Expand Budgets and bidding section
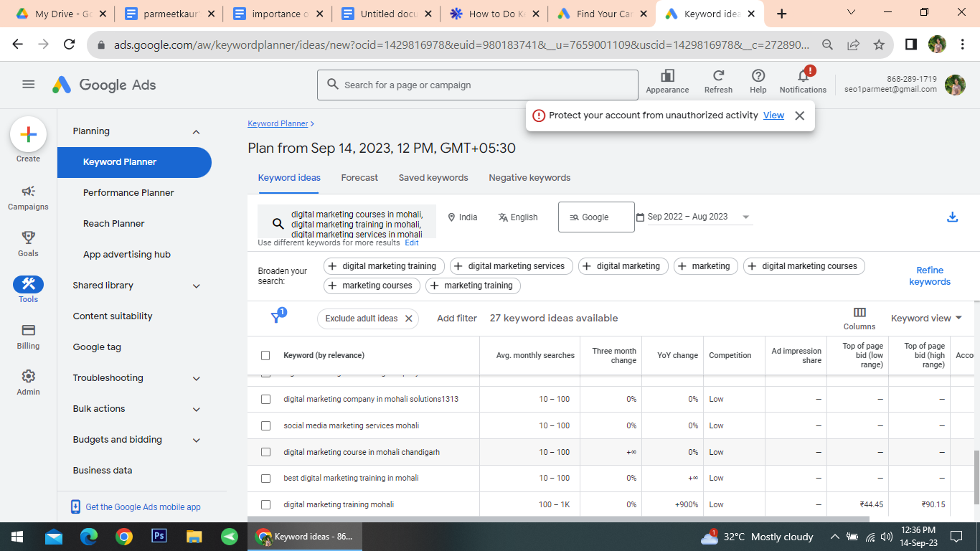 (197, 440)
